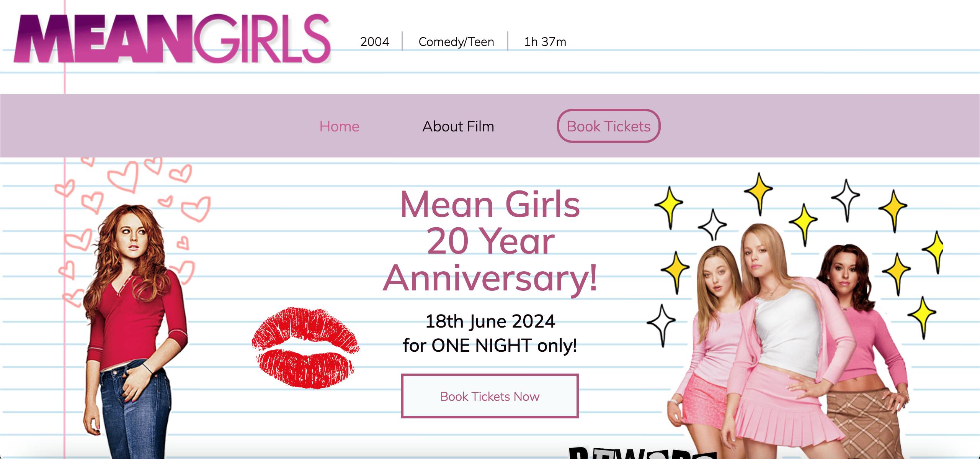Click the 18th June 2024 date text
This screenshot has width=980, height=459.
490,321
